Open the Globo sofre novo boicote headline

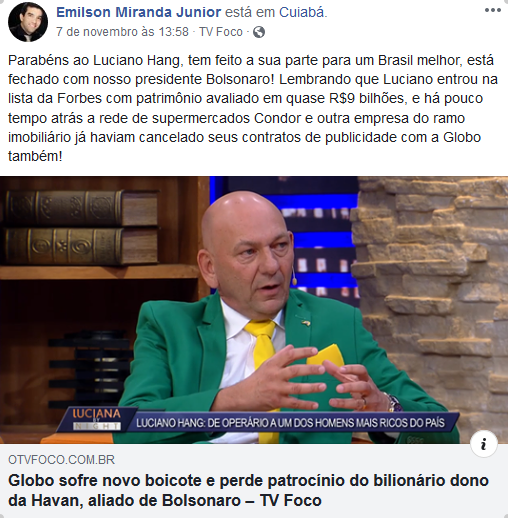[x=248, y=490]
